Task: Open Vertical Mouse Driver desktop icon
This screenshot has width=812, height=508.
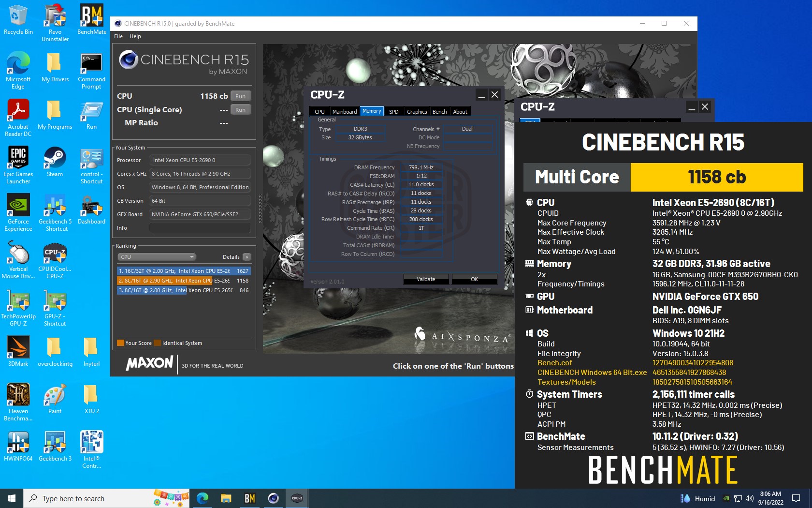Action: point(18,260)
